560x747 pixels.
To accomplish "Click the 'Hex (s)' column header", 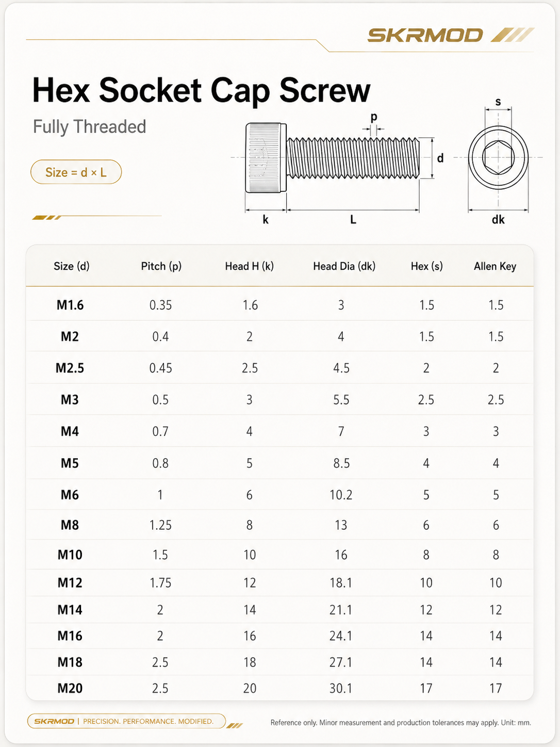I will tap(427, 266).
